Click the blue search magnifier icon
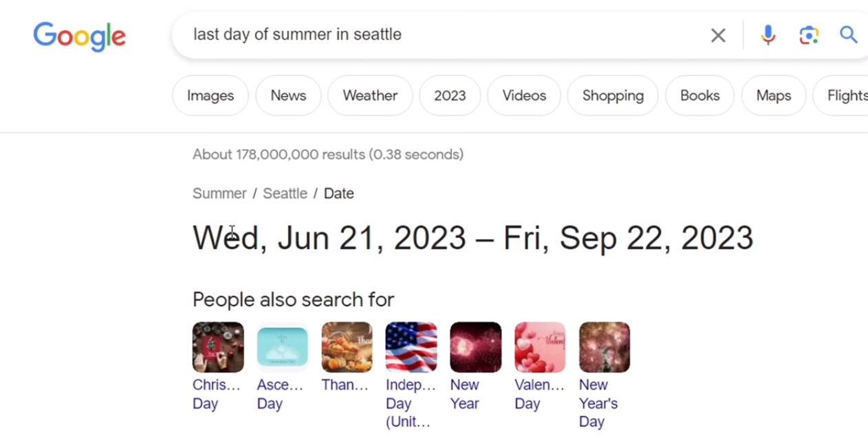 tap(849, 35)
